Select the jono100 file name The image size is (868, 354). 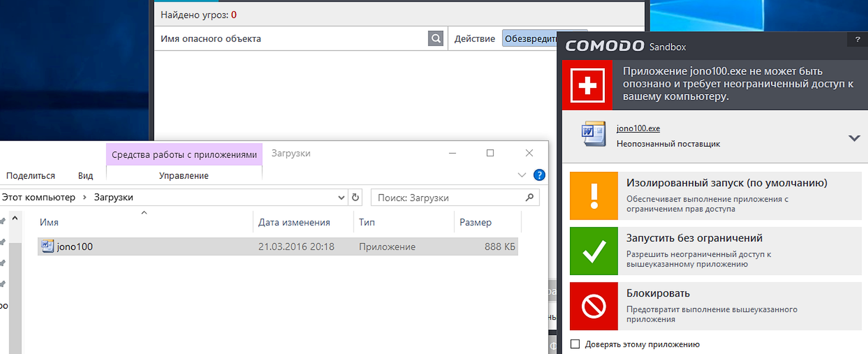pos(75,247)
